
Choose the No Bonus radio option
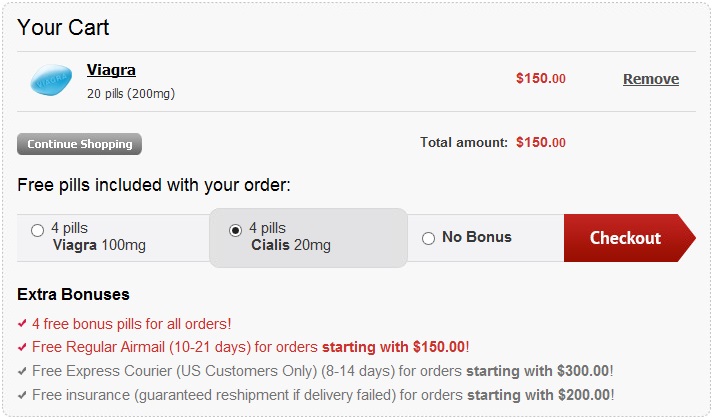(428, 238)
